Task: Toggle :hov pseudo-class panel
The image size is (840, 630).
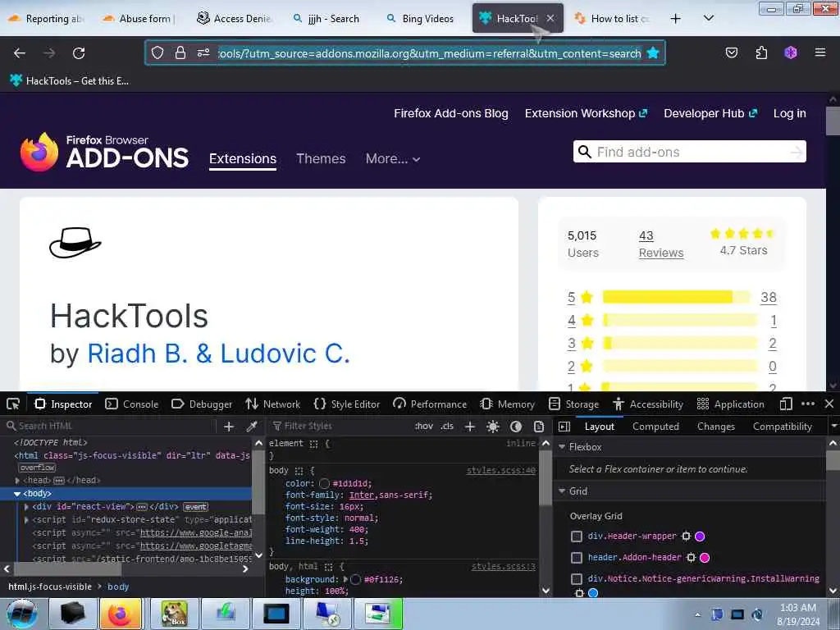Action: (424, 427)
